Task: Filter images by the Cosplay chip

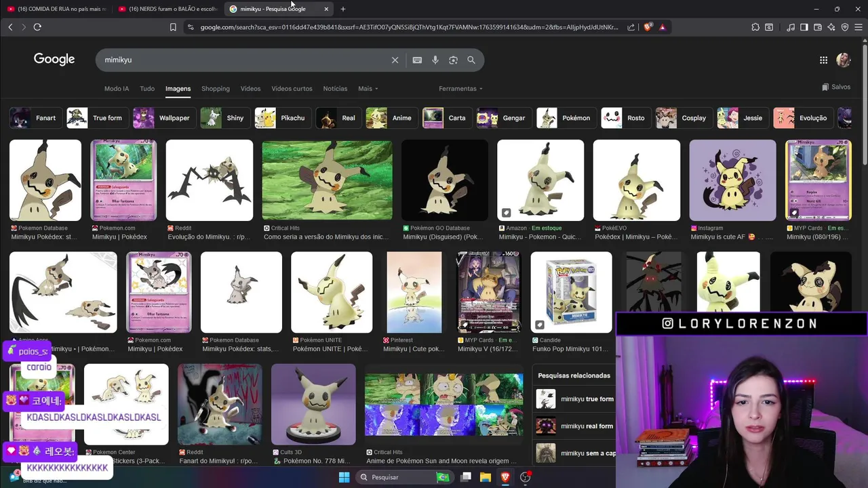Action: click(x=683, y=118)
